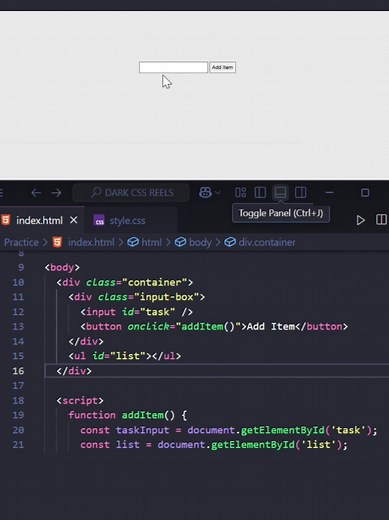Expand the chevron next to the Copilot icon
Viewport: 389px width, 520px height.
pyautogui.click(x=218, y=193)
